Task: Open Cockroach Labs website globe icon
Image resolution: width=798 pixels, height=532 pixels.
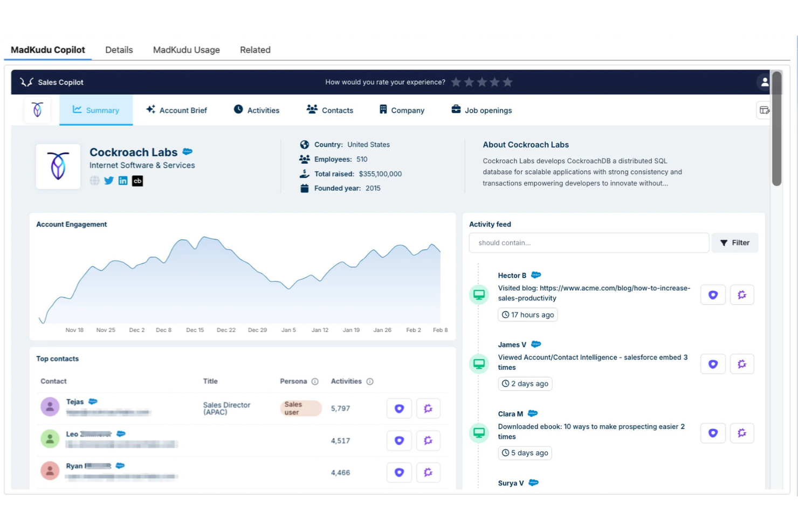Action: [x=94, y=181]
